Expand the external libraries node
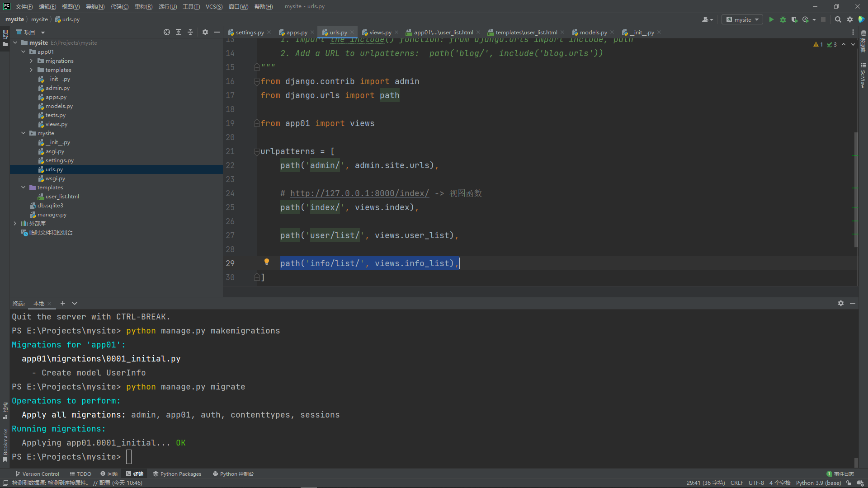Image resolution: width=868 pixels, height=488 pixels. [15, 224]
